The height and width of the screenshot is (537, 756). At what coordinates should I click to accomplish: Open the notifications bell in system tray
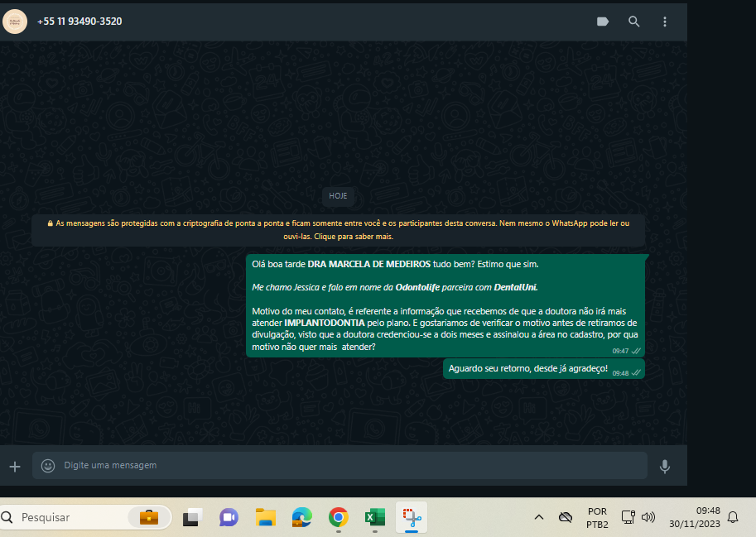(x=732, y=517)
